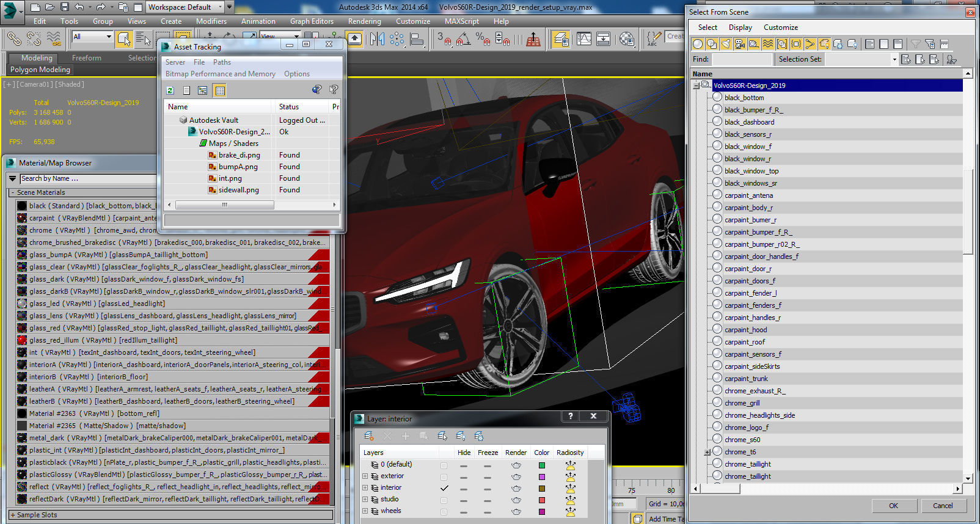Open Material Editor icon in toolbar
980x524 pixels.
(x=627, y=39)
